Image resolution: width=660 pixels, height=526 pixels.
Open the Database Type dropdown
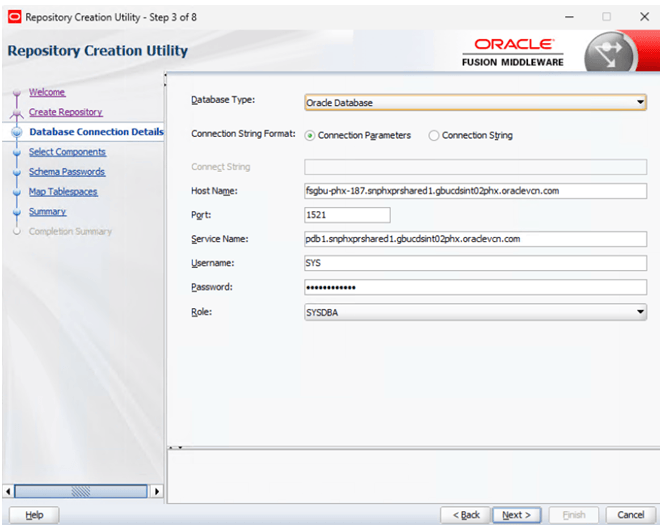[475, 102]
